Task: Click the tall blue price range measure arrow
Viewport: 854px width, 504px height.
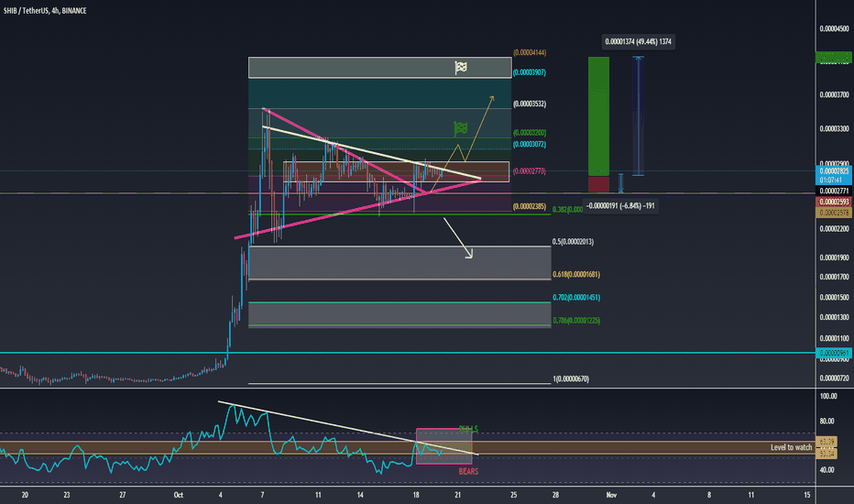Action: [638, 116]
